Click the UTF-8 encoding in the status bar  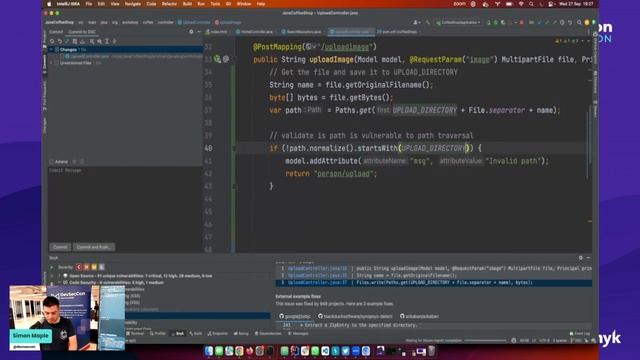pyautogui.click(x=544, y=340)
